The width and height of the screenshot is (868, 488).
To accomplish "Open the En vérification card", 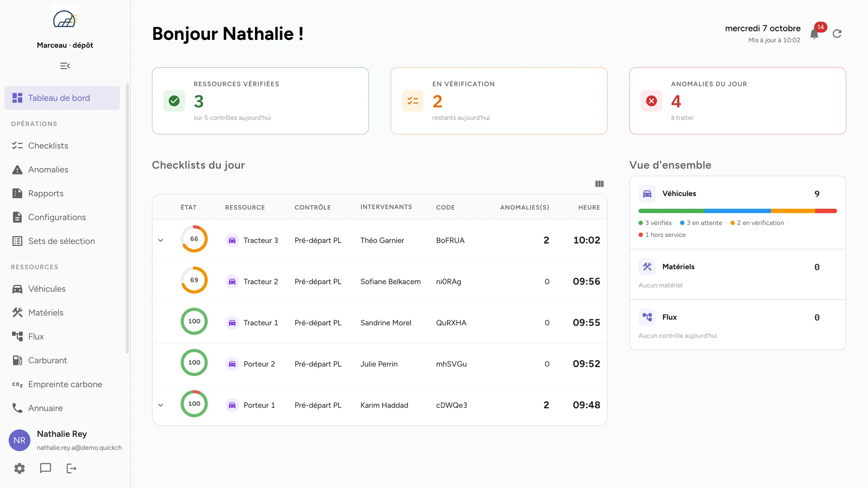I will (499, 101).
